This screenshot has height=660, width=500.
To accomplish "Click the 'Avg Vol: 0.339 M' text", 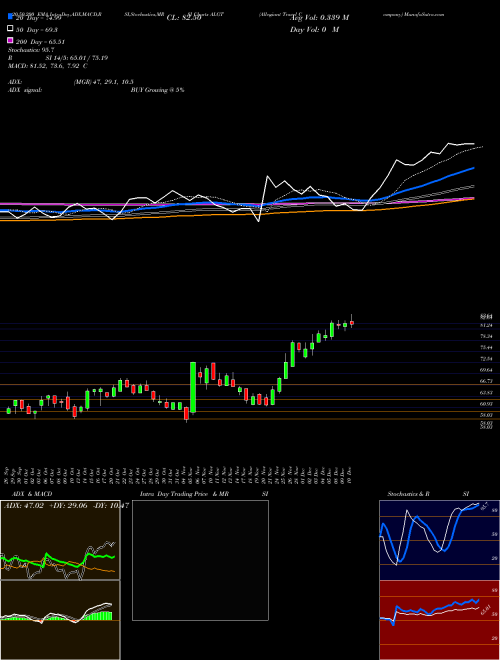I will tap(319, 17).
